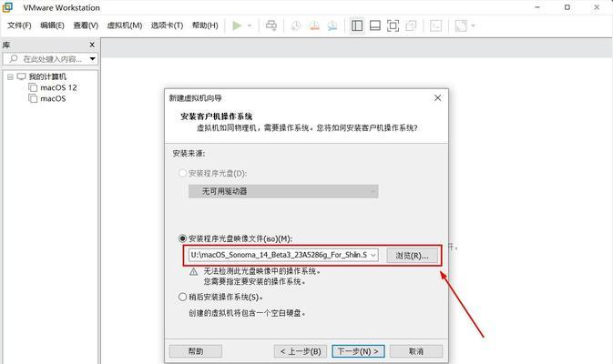613x364 pixels.
Task: Expand the ISO path history dropdown arrow
Action: coord(373,255)
